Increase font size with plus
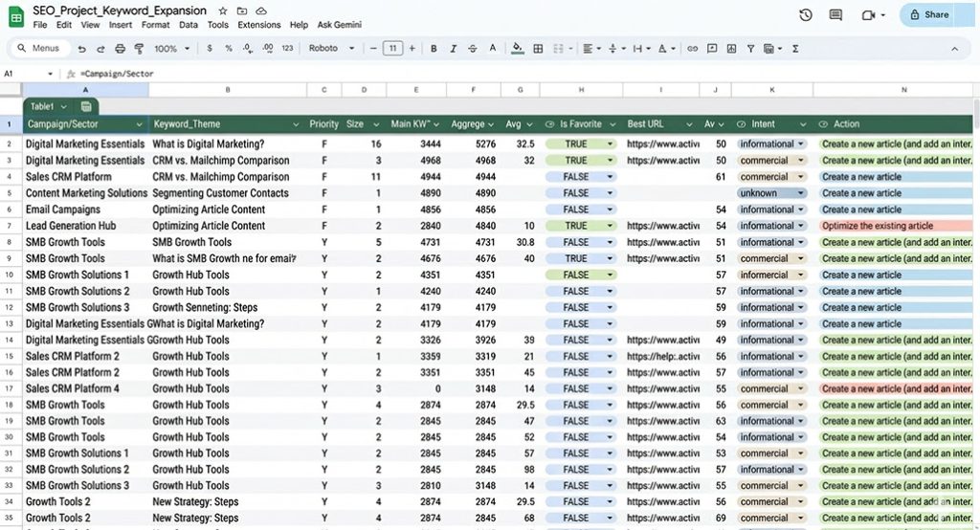Screen dimensions: 980x530 pos(412,48)
